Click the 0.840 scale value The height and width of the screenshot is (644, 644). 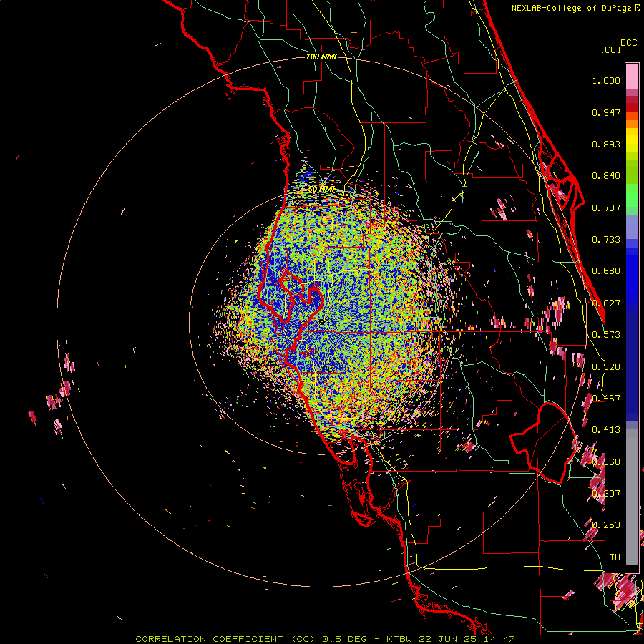pos(606,176)
